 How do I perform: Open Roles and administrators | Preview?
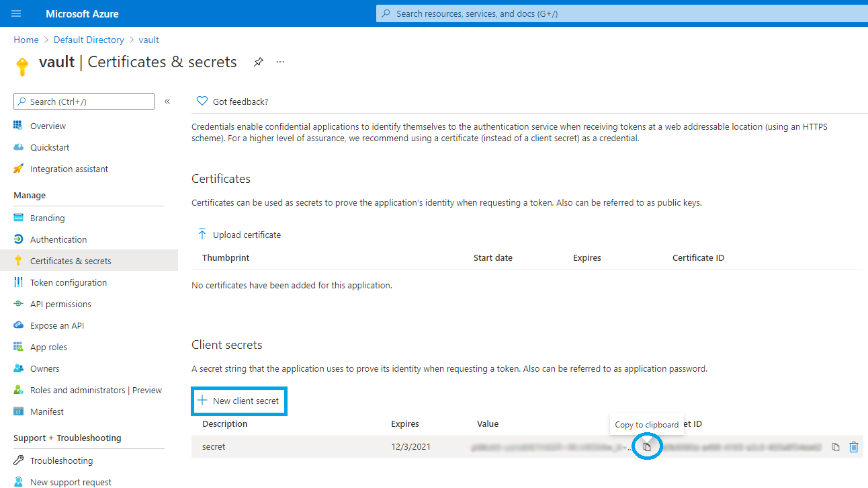point(96,390)
